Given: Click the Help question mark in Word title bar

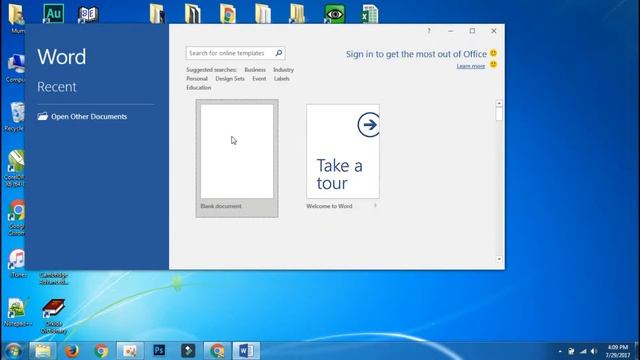Looking at the screenshot, I should (x=429, y=31).
